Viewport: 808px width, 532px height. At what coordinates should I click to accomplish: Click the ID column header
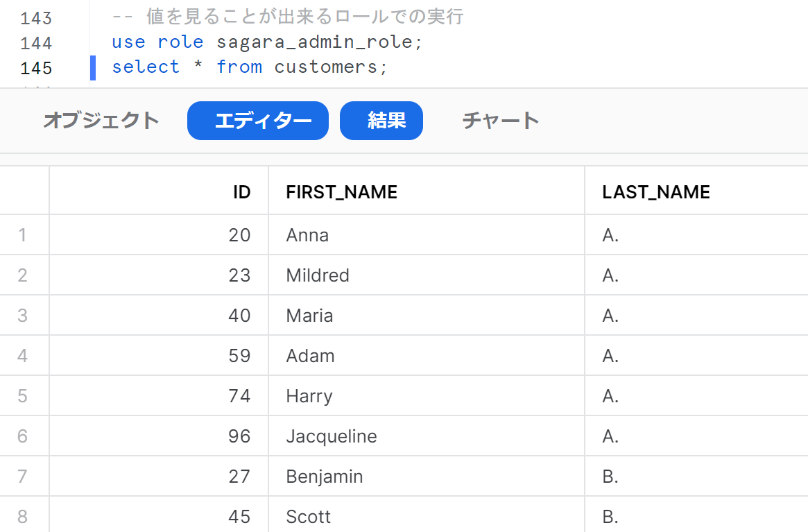241,191
